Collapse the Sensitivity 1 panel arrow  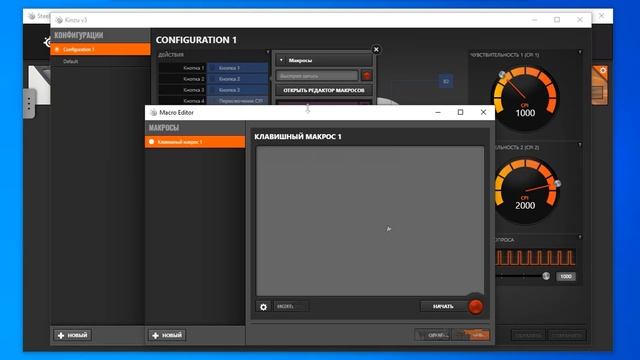pos(580,52)
